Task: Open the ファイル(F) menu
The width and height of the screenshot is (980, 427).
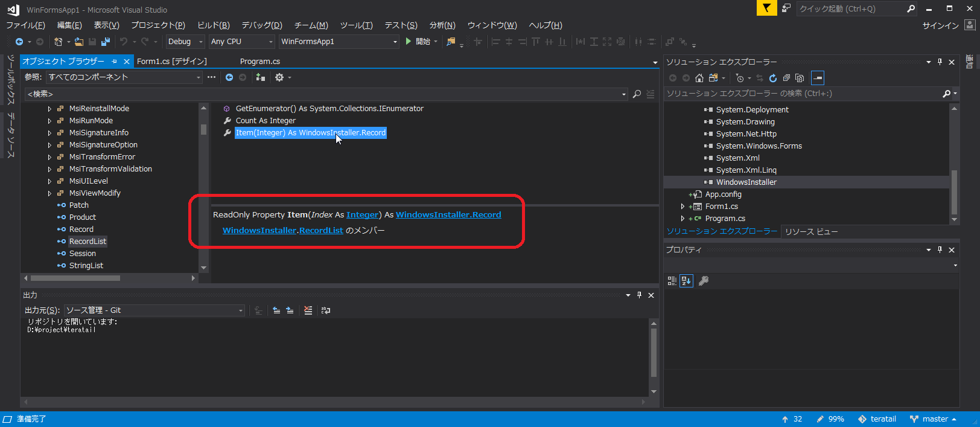Action: coord(25,25)
